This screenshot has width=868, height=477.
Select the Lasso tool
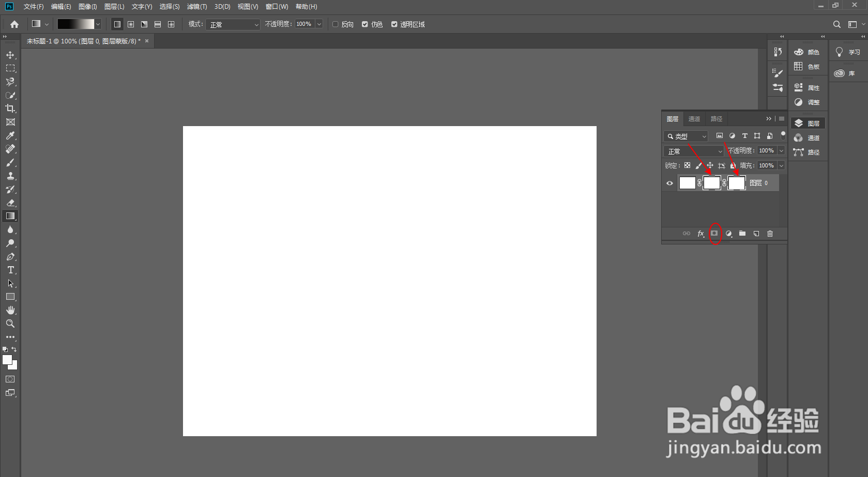coord(10,82)
